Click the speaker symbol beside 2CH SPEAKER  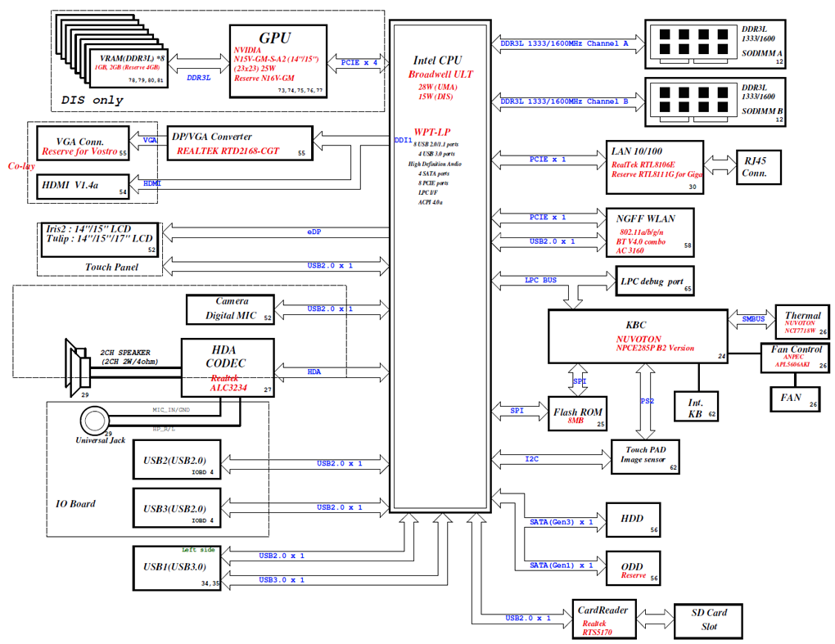[77, 367]
